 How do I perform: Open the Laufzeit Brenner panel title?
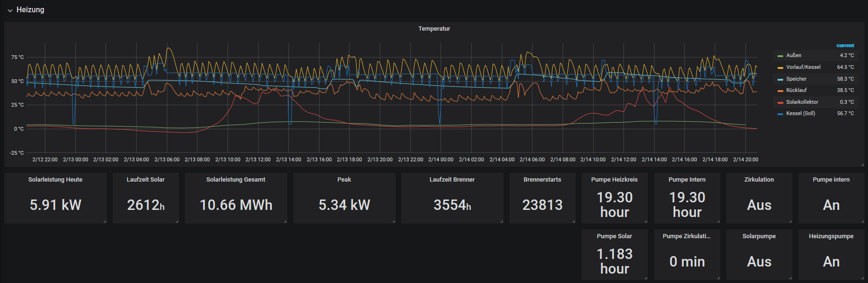point(452,180)
